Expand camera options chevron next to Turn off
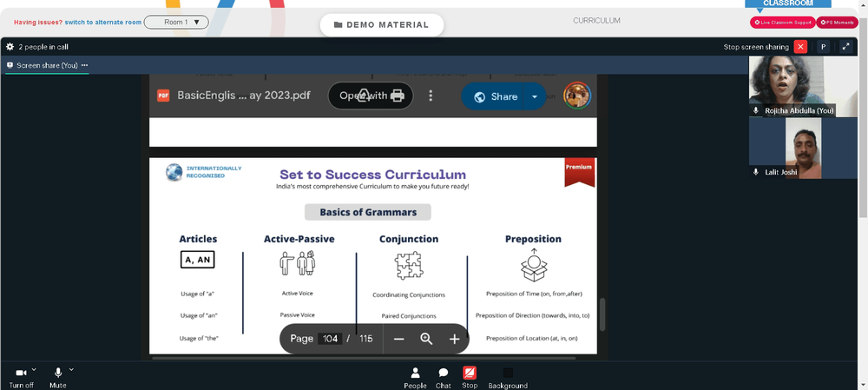 (x=34, y=369)
